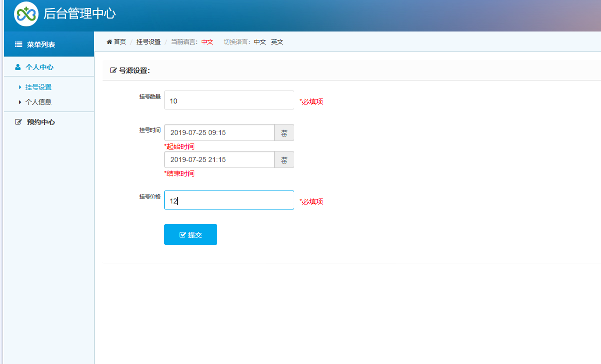
Task: Collapse the 个人中心 menu section
Action: tap(40, 67)
